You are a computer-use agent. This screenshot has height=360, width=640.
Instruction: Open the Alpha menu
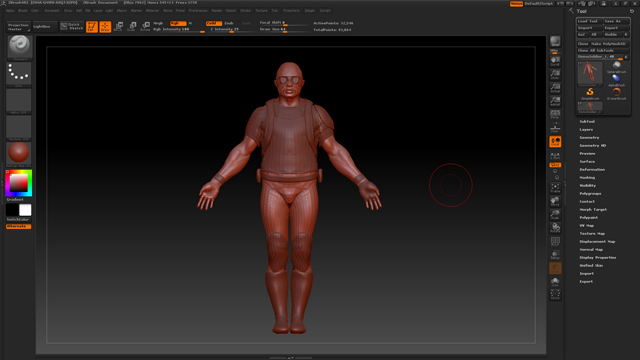(10, 11)
